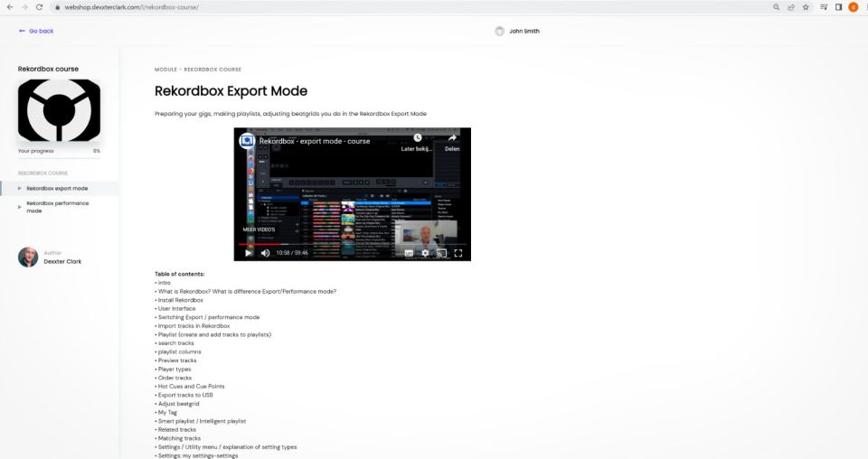Click the Rekordbox course logo image
The image size is (868, 459).
click(60, 110)
